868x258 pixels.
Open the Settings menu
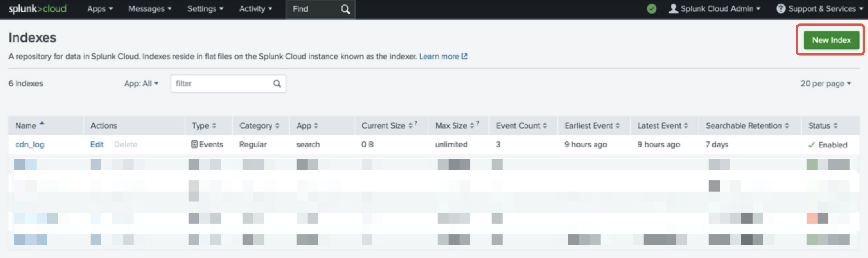205,9
